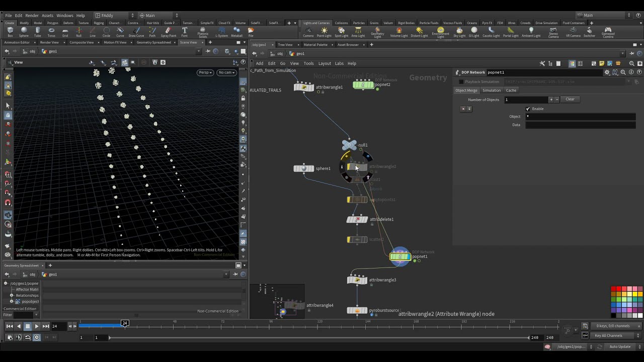Screen dimensions: 644x362
Task: Open the Main radial menu dropdown
Action: (159, 16)
